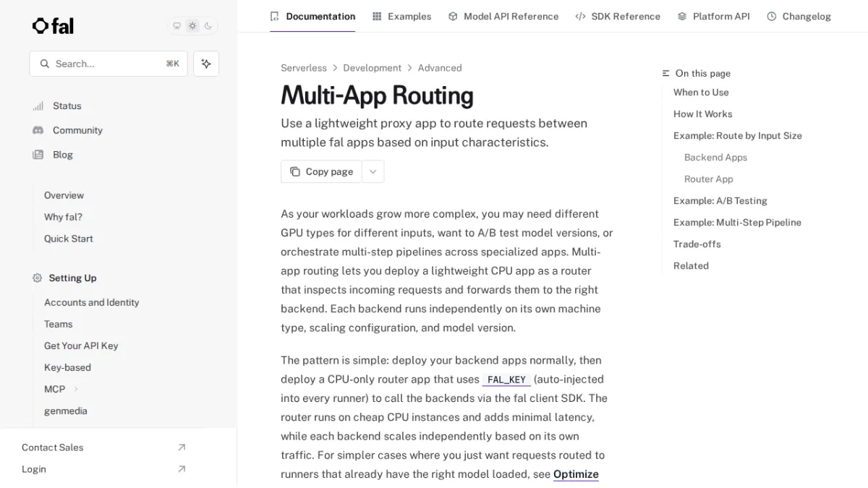Go to Why fal? page

pyautogui.click(x=63, y=217)
